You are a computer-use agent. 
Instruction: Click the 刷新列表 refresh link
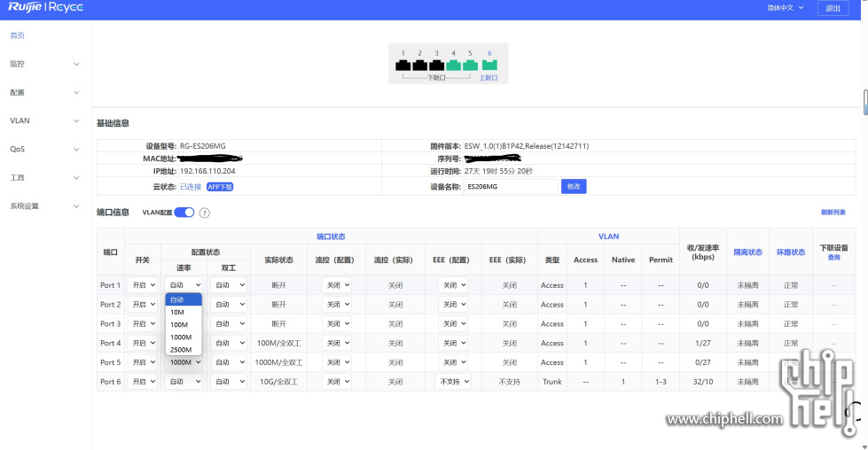[x=833, y=213]
